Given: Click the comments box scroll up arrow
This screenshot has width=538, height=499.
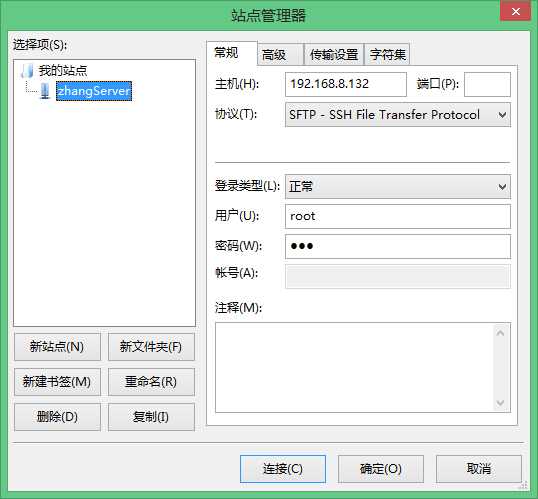Looking at the screenshot, I should pyautogui.click(x=501, y=333).
